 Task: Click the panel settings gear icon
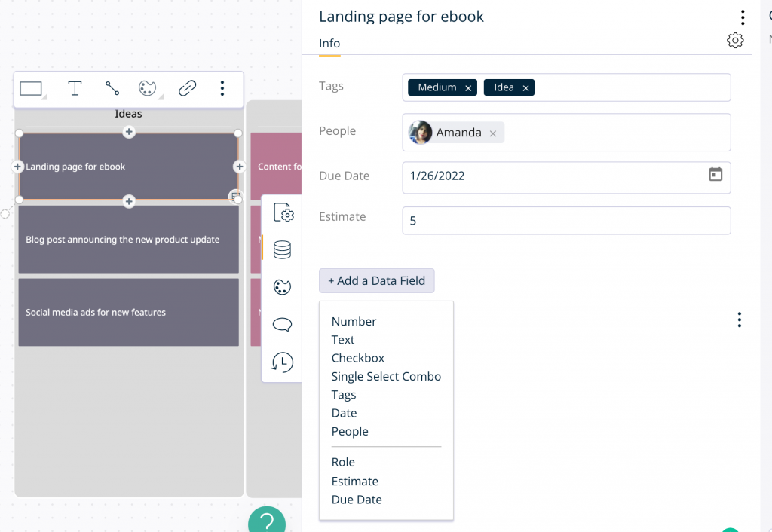click(735, 41)
